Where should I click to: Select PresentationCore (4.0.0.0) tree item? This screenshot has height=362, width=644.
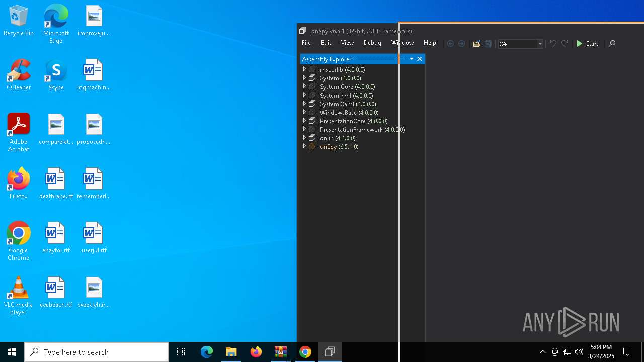[x=354, y=121]
